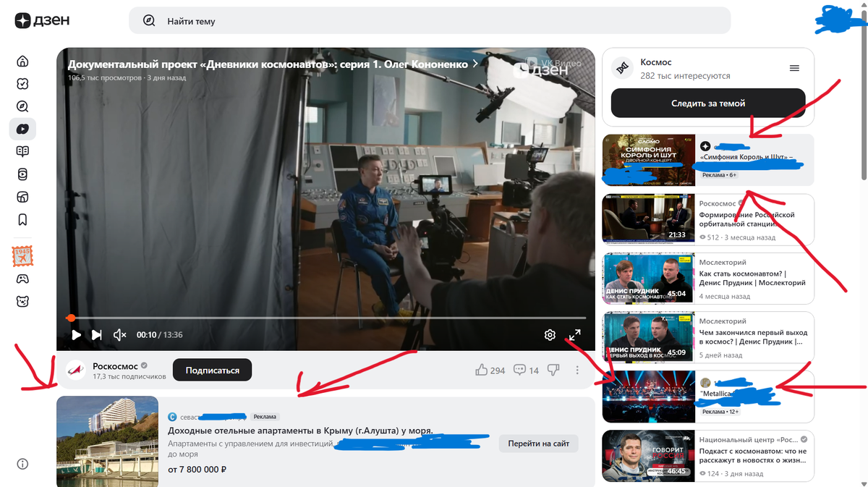Click the 282 тыс интересуются text
Viewport: 868px width, 487px height.
coord(685,75)
